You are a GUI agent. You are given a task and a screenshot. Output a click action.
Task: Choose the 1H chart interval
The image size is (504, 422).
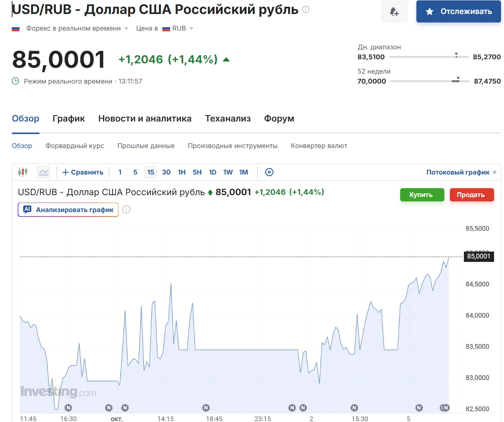[x=181, y=172]
